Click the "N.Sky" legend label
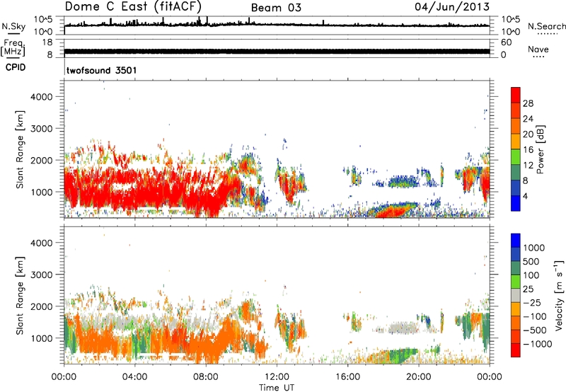Viewport: 566px width, 392px height. click(x=13, y=26)
